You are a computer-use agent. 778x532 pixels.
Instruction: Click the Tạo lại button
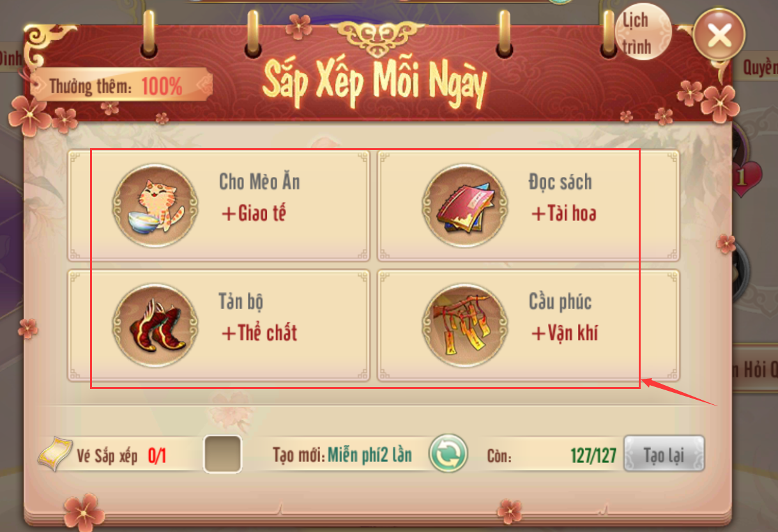(664, 455)
